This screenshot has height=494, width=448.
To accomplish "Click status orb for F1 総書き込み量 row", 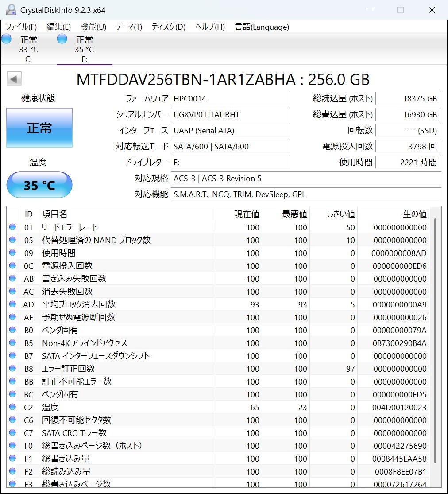I will coord(12,458).
